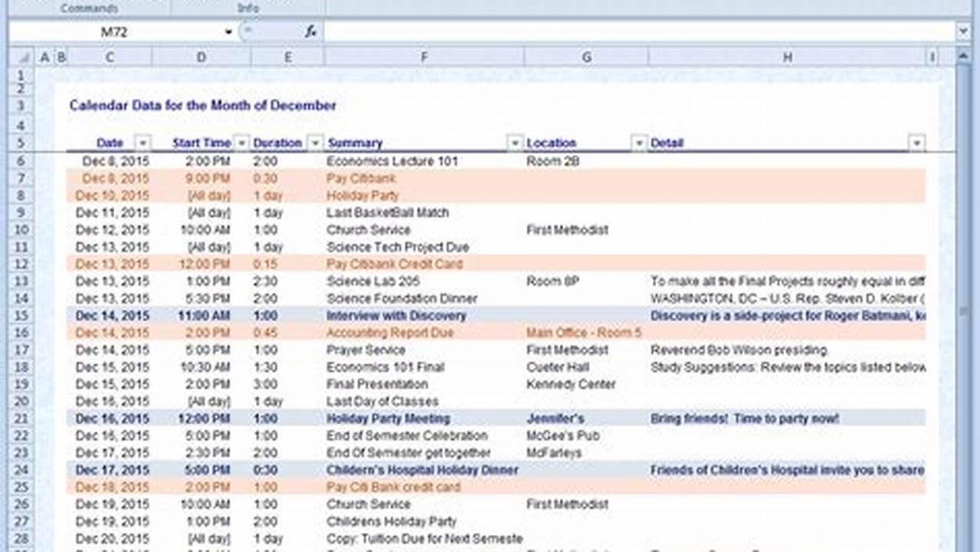Screen dimensions: 980x552
Task: Open the Location filter dropdown
Action: [639, 143]
